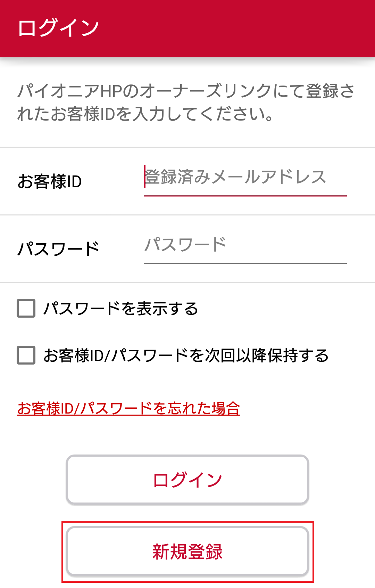Click the gray パスワード placeholder text
The height and width of the screenshot is (588, 375).
(x=185, y=244)
